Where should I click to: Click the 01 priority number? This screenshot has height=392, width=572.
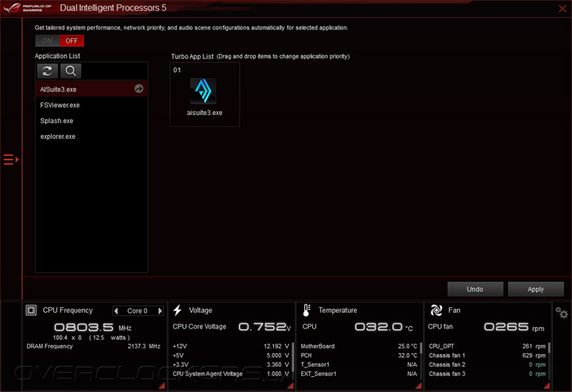177,70
